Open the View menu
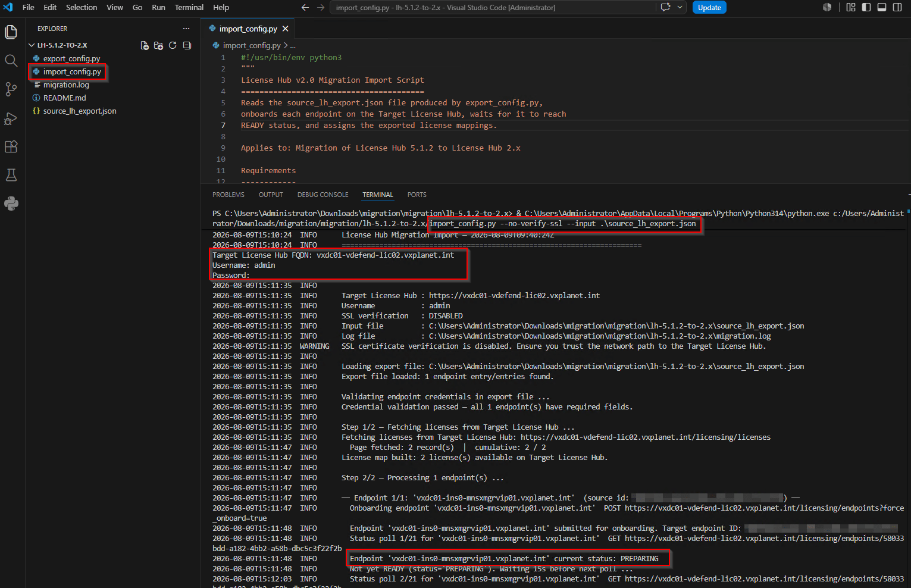This screenshot has width=911, height=588. [x=115, y=8]
